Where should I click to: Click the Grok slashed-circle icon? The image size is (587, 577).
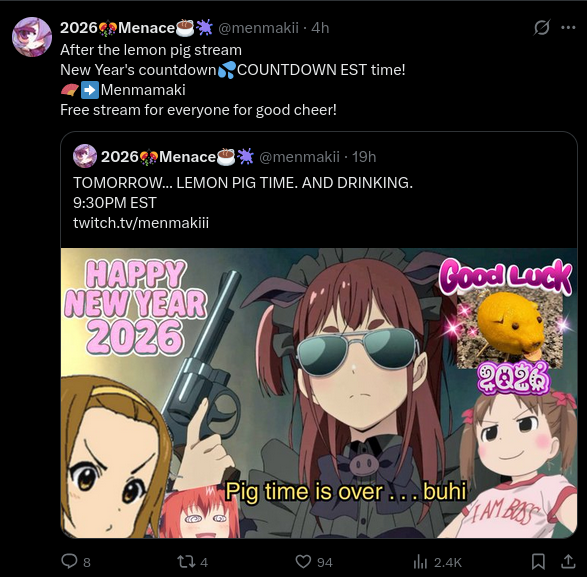[542, 27]
